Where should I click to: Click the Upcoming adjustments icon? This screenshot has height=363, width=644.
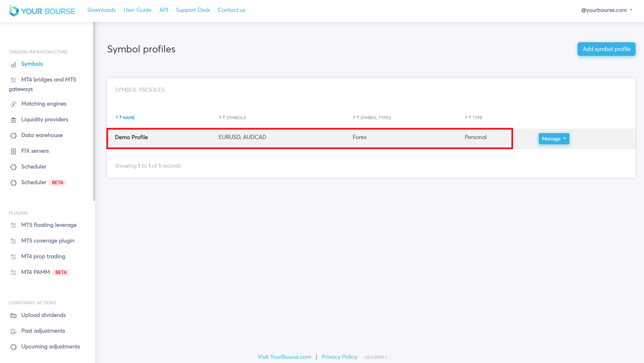point(13,347)
